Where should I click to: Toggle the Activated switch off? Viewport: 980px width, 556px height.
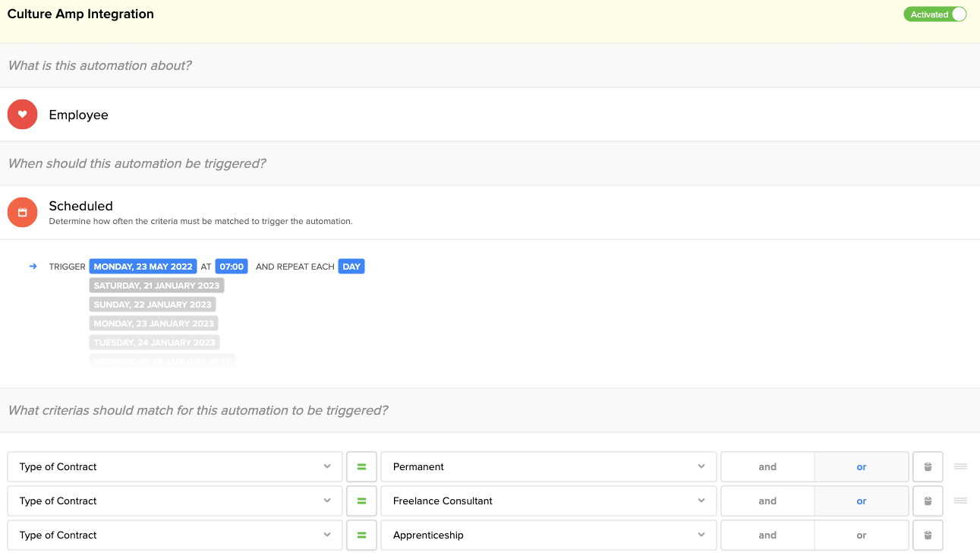934,14
